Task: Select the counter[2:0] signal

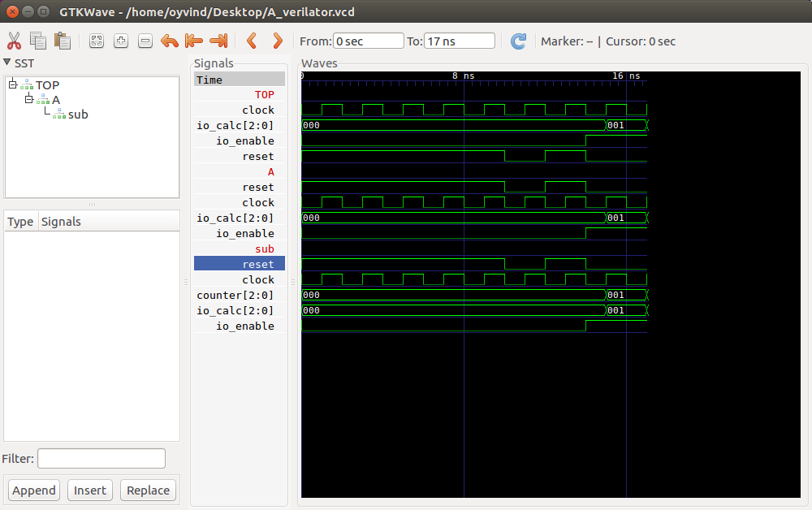Action: tap(235, 296)
